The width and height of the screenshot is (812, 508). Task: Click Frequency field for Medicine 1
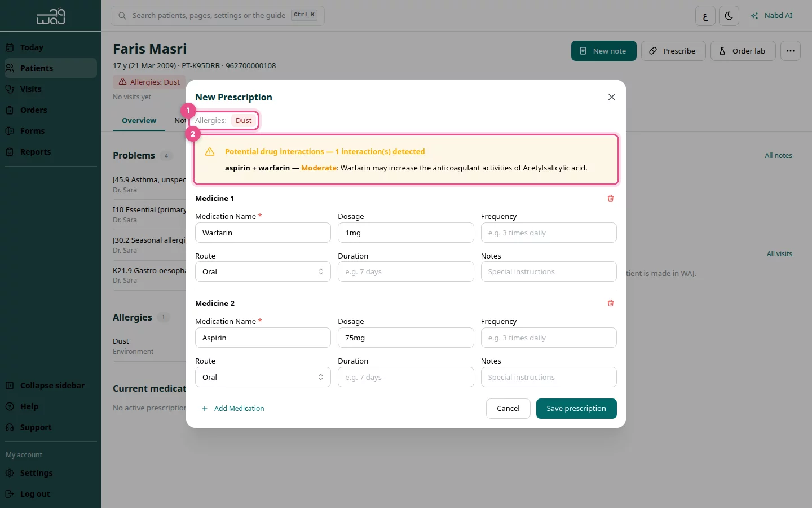pyautogui.click(x=549, y=233)
